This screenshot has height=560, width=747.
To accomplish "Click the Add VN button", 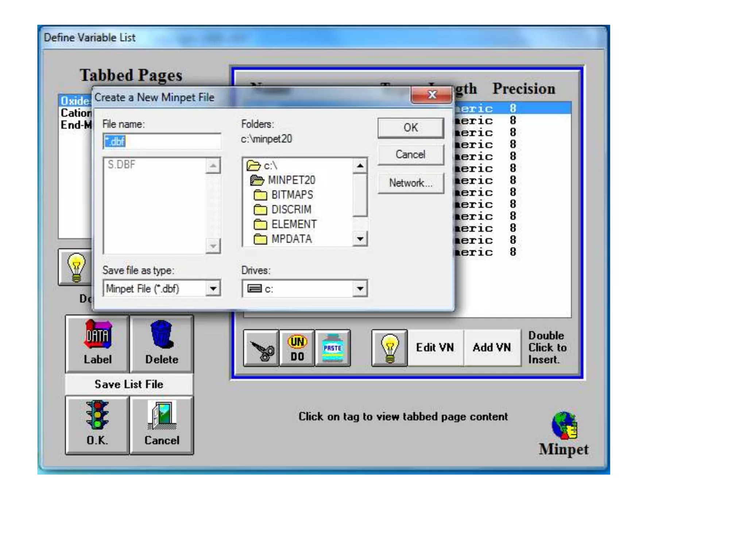I will [x=492, y=347].
